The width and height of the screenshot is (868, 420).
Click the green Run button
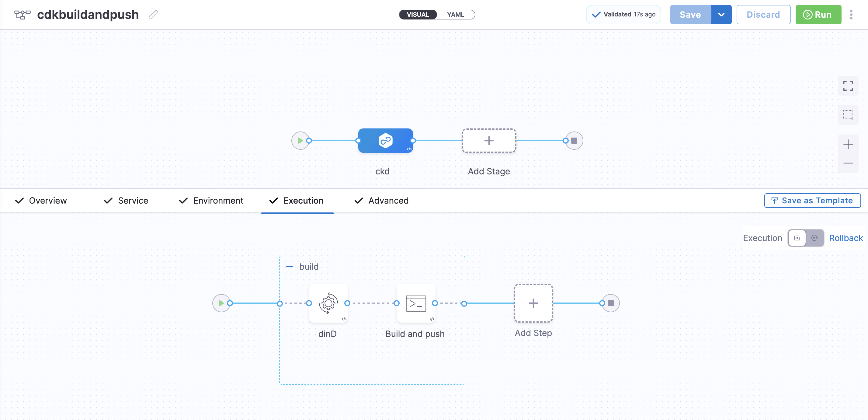[x=818, y=15]
